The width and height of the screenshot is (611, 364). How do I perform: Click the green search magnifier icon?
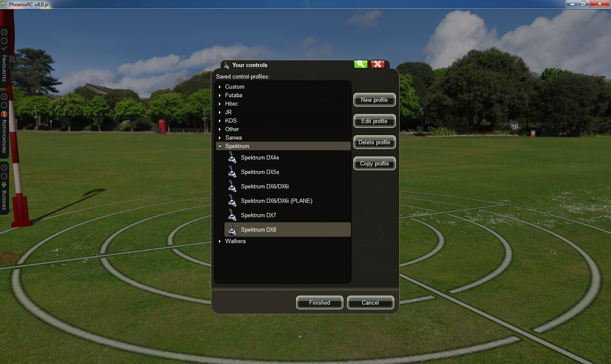pyautogui.click(x=361, y=64)
